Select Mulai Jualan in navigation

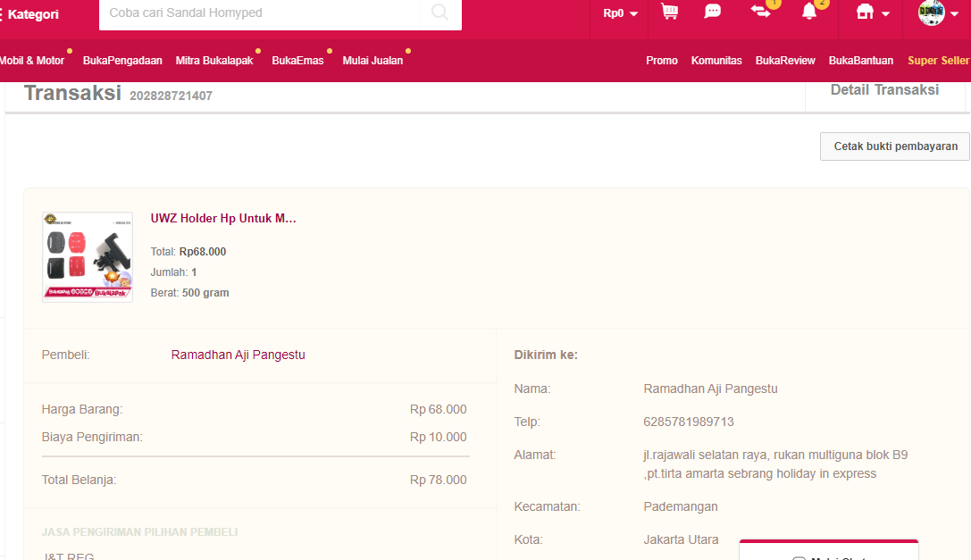point(372,61)
